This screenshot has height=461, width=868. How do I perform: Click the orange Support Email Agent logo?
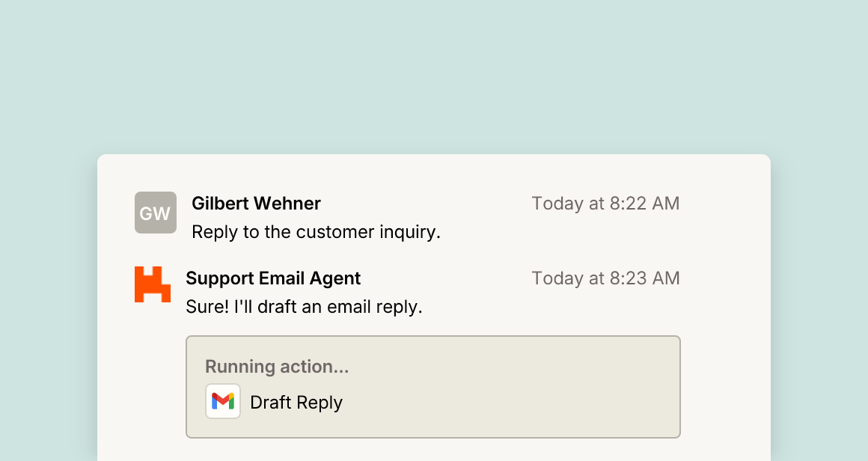tap(152, 284)
